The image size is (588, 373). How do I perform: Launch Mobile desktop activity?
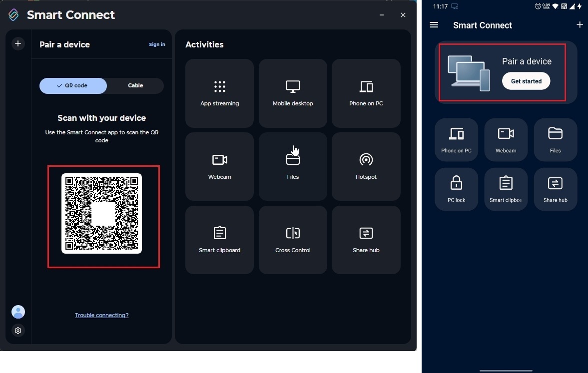(293, 93)
